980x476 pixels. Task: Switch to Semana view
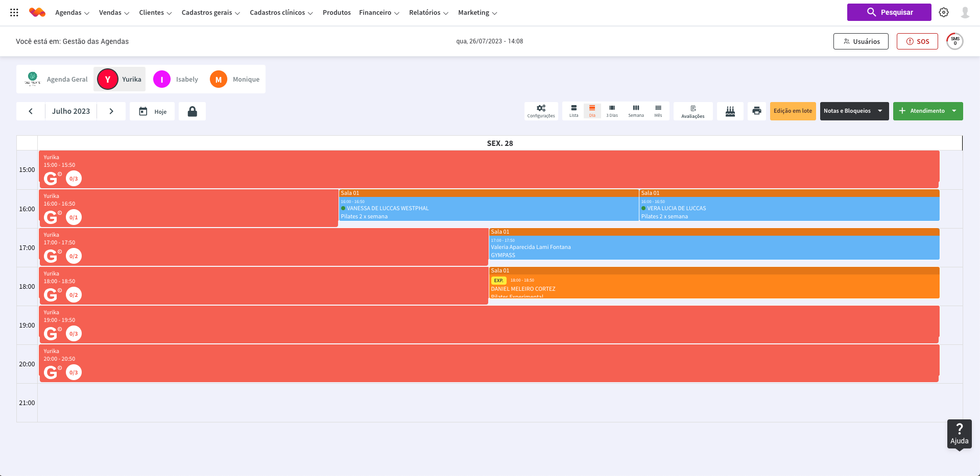coord(636,111)
